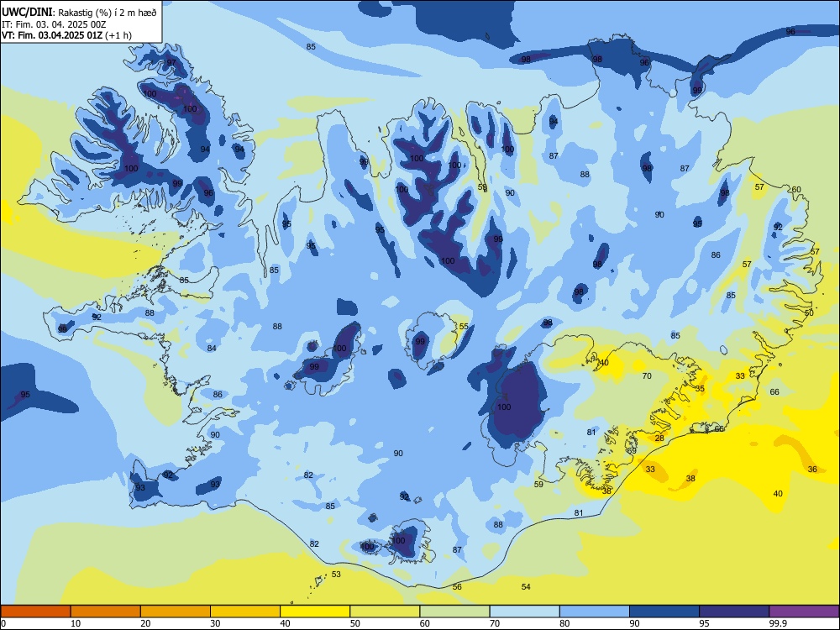This screenshot has height=630, width=840.
Task: Select the '80' legend scale label
Action: (x=564, y=623)
